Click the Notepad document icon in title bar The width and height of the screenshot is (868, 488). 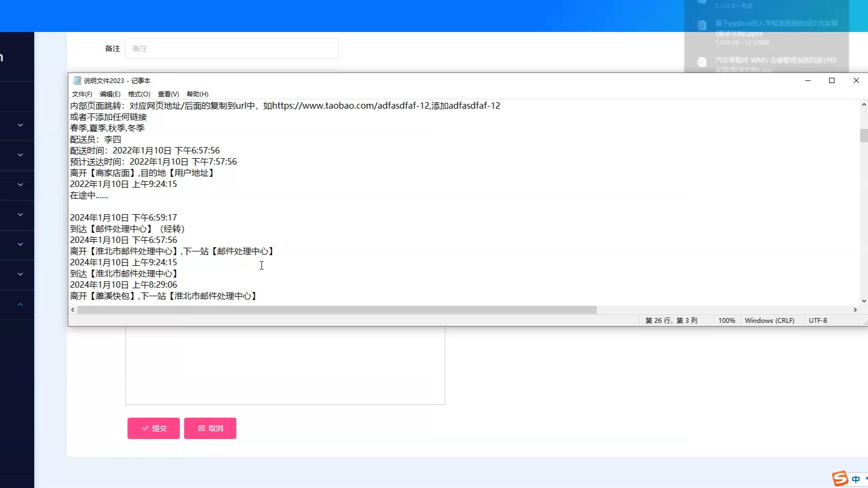[x=77, y=80]
